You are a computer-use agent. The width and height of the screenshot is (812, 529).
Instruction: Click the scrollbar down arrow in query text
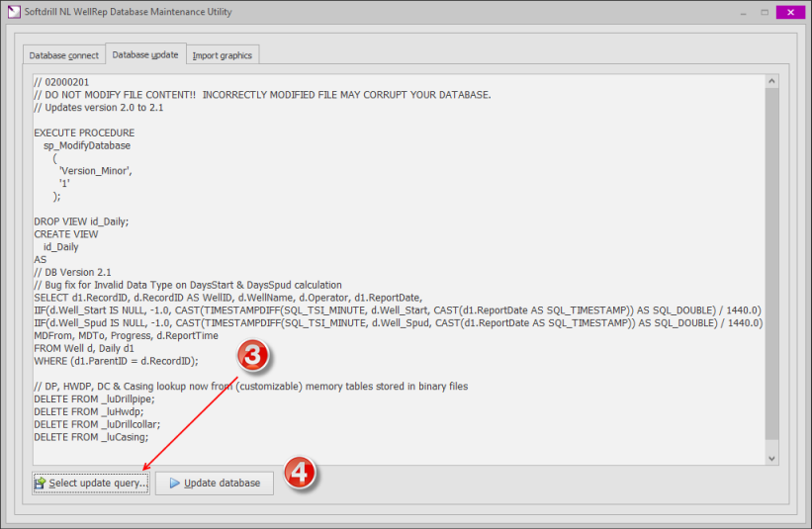pos(771,458)
